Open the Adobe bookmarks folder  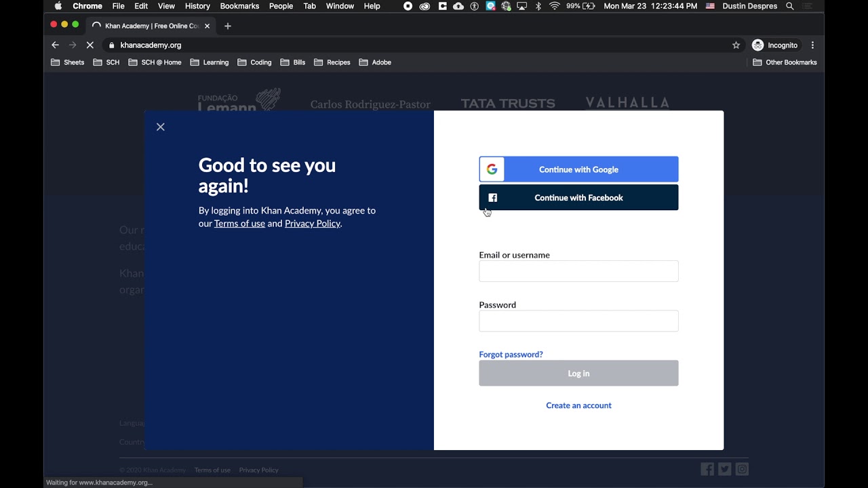click(x=375, y=62)
